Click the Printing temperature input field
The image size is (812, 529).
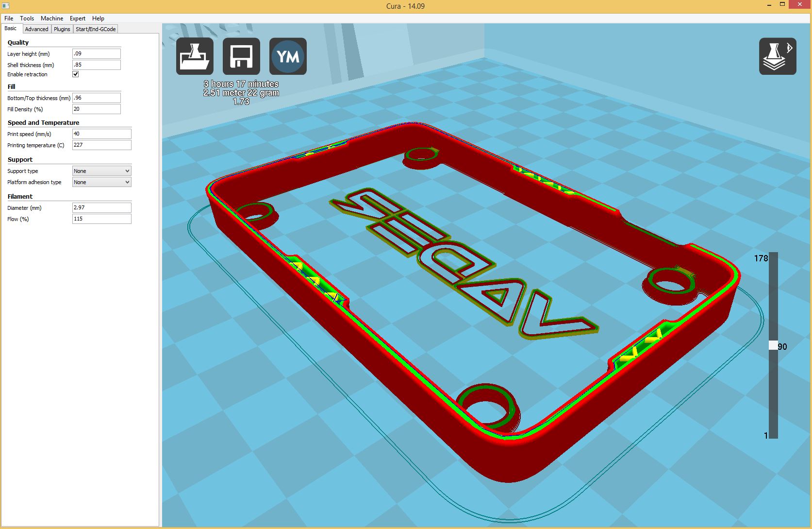(x=102, y=145)
